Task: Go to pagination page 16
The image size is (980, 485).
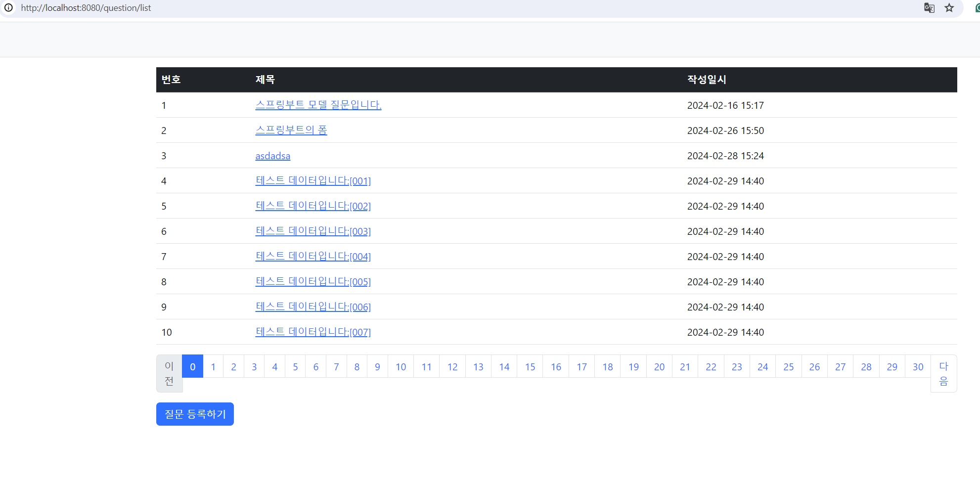Action: 556,366
